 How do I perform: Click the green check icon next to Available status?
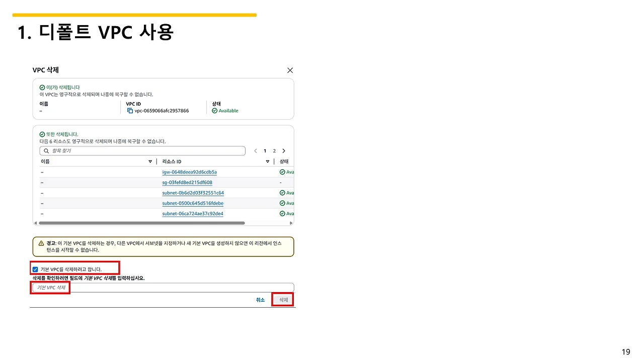click(216, 111)
